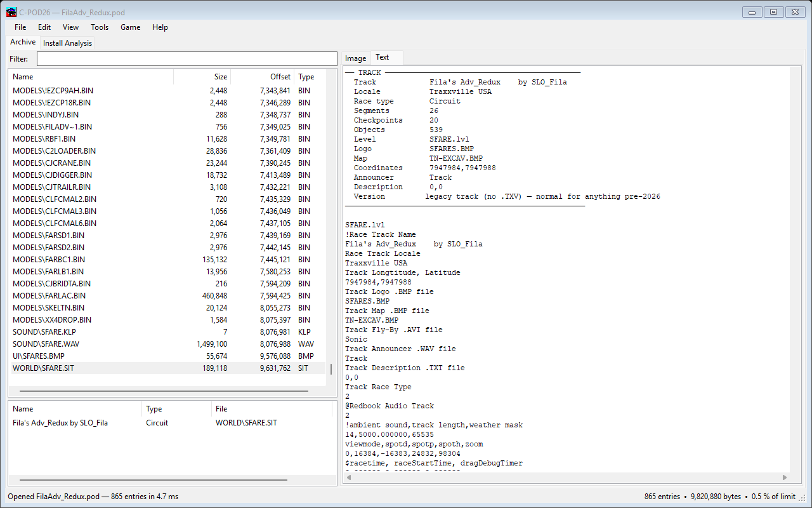This screenshot has width=812, height=508.
Task: Click right arrow of text preview scrollbar
Action: [x=785, y=478]
